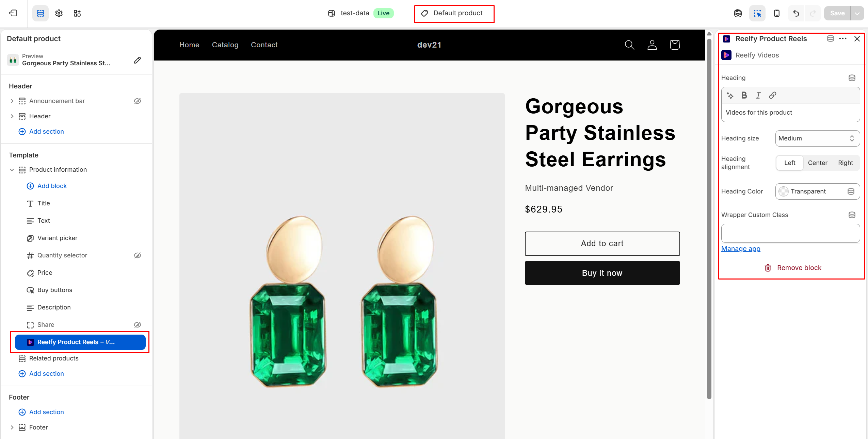This screenshot has width=868, height=439.
Task: Click the Wrapper Custom Class input
Action: pos(790,233)
